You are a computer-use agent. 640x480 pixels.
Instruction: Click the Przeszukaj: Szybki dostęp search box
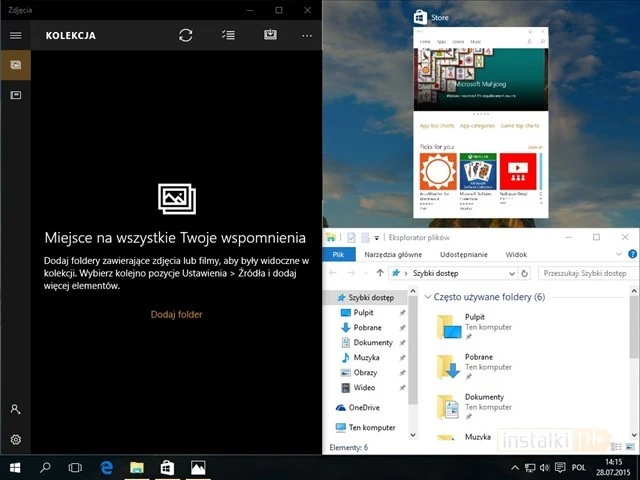tap(585, 272)
